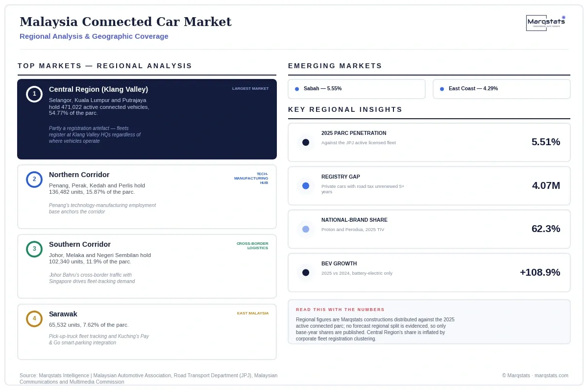Click the Registry Gap dot icon
This screenshot has width=588, height=390.
pyautogui.click(x=306, y=186)
